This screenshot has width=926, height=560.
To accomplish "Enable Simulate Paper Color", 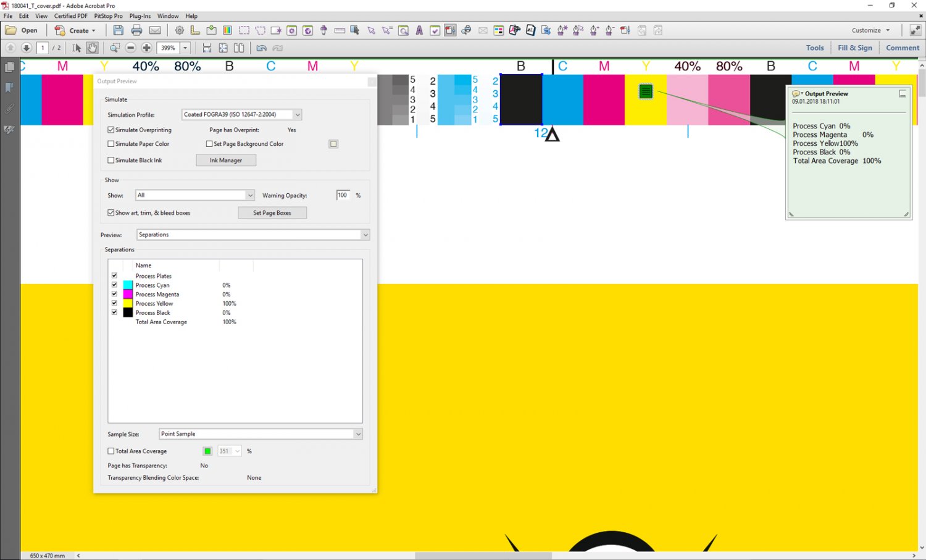I will click(111, 144).
